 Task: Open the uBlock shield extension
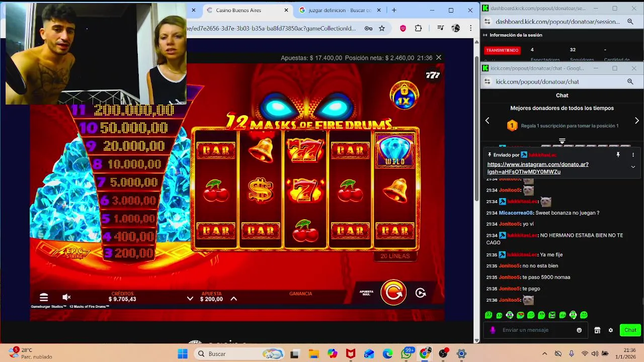point(403,28)
